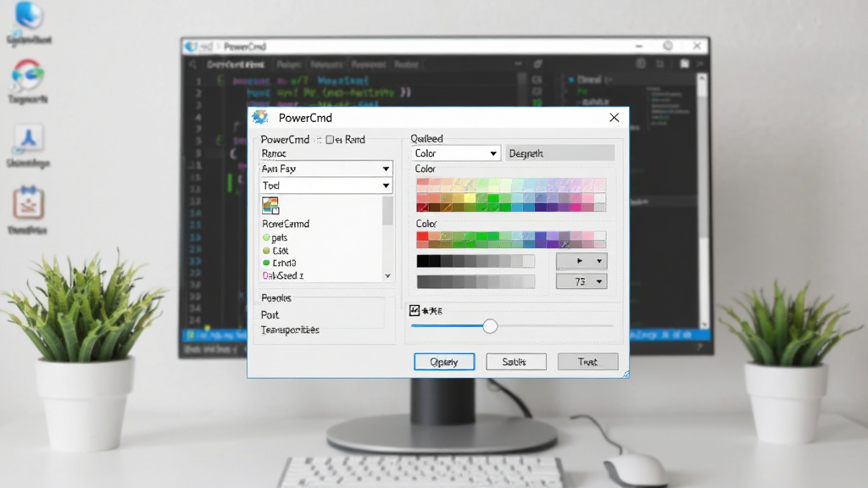This screenshot has width=868, height=488.
Task: Click the transparency slider handle
Action: click(490, 326)
